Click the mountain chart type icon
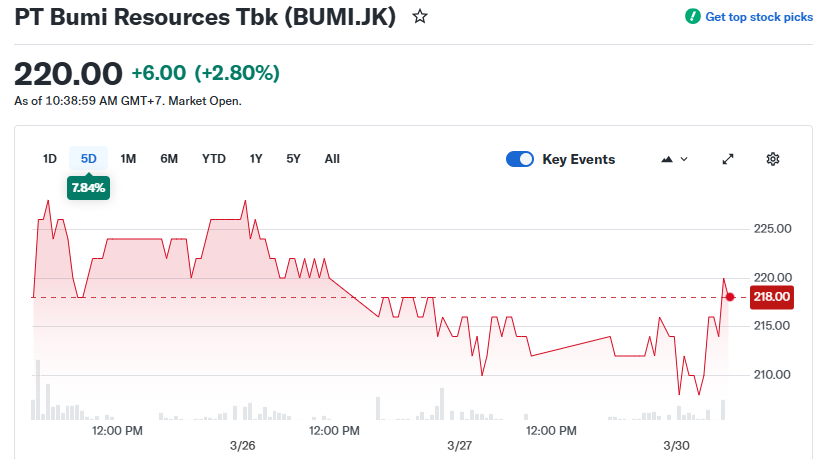Screen dimensions: 820x459 click(x=667, y=159)
